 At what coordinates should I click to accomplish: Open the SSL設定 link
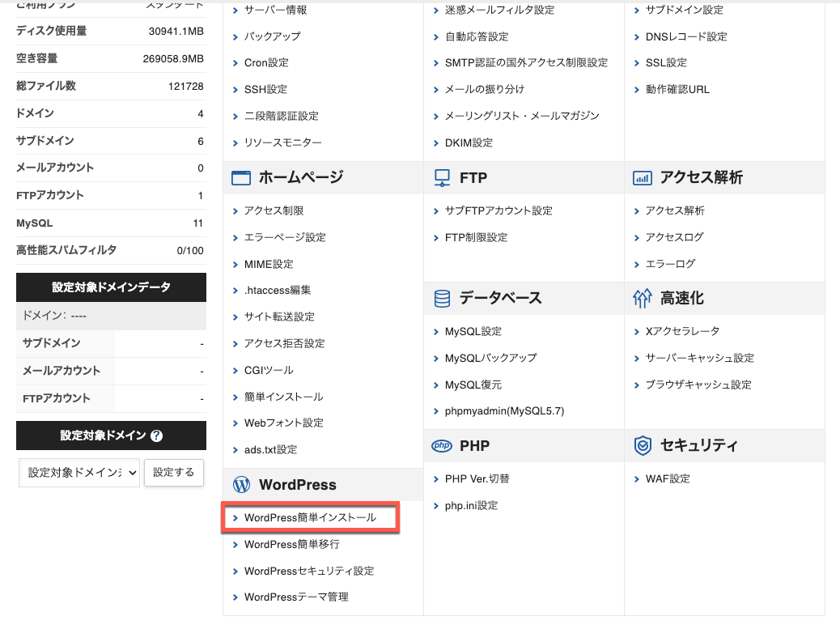coord(666,63)
